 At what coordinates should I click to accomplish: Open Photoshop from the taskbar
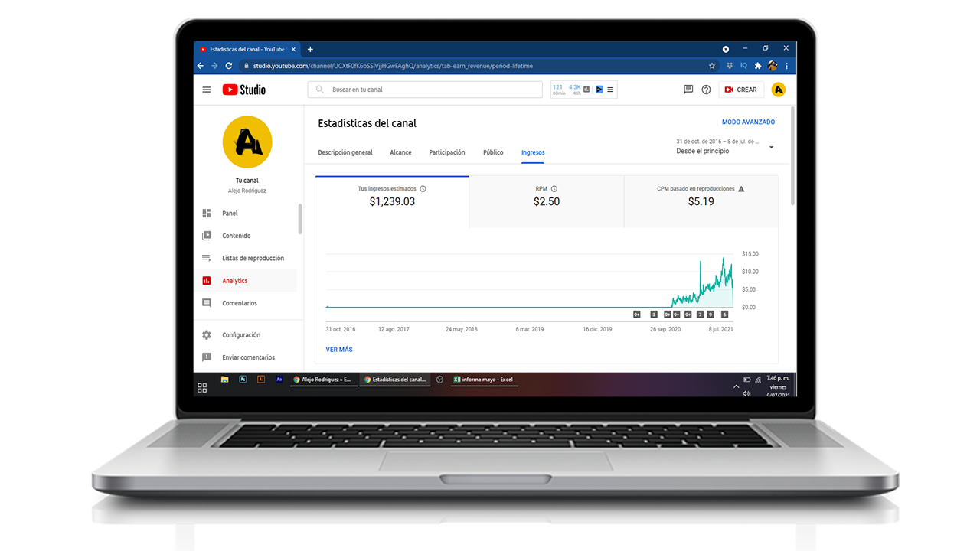pos(243,379)
